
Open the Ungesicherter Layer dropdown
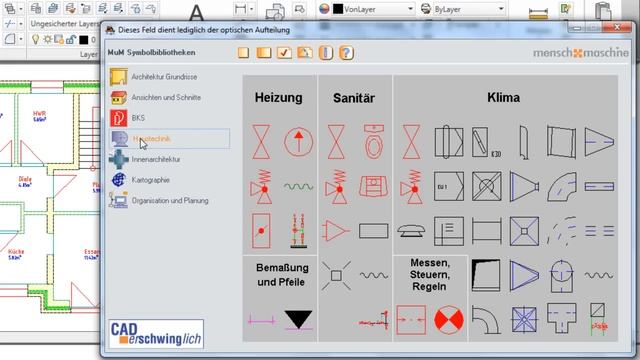pyautogui.click(x=64, y=24)
